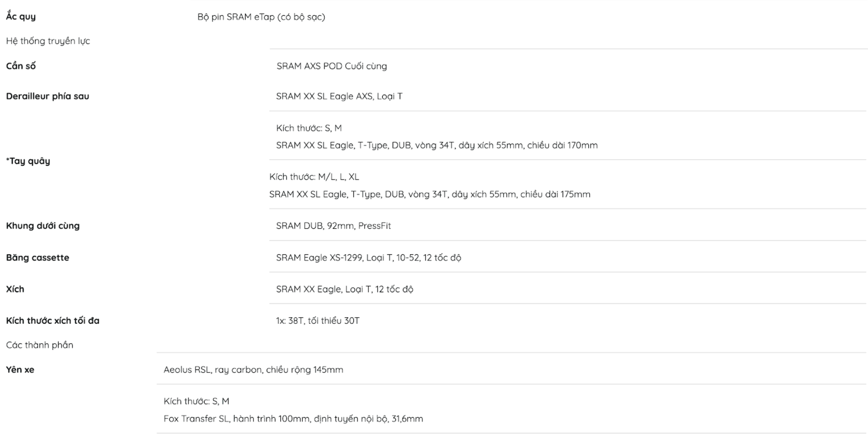Select the "Derailleur phía sau" label
This screenshot has width=868, height=434.
47,96
